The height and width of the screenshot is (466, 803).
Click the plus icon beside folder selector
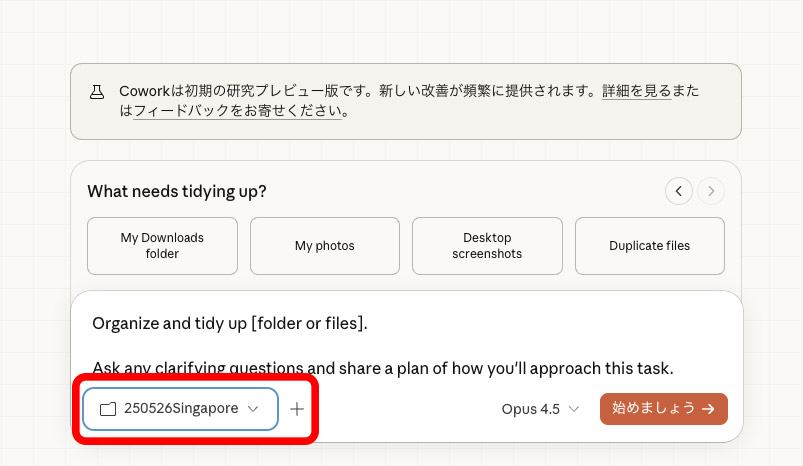[x=297, y=409]
